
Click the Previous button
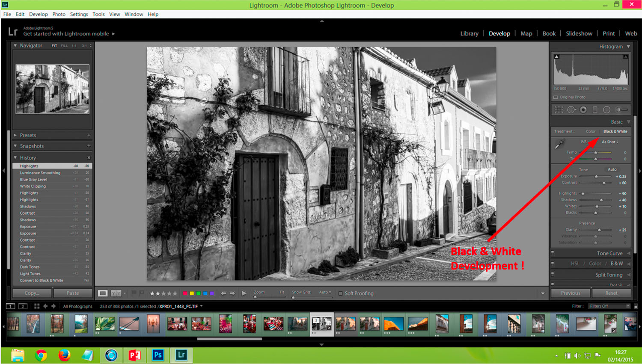pyautogui.click(x=571, y=293)
